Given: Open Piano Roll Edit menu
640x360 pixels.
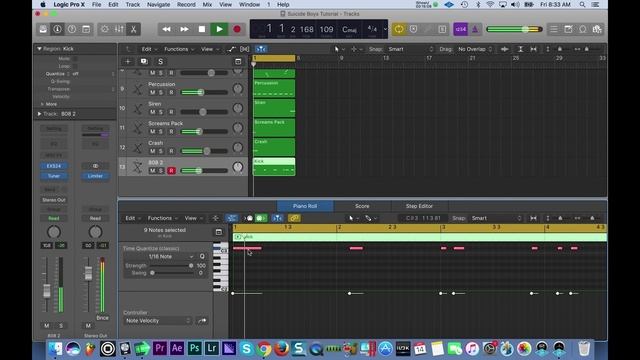Looking at the screenshot, I should pos(133,218).
